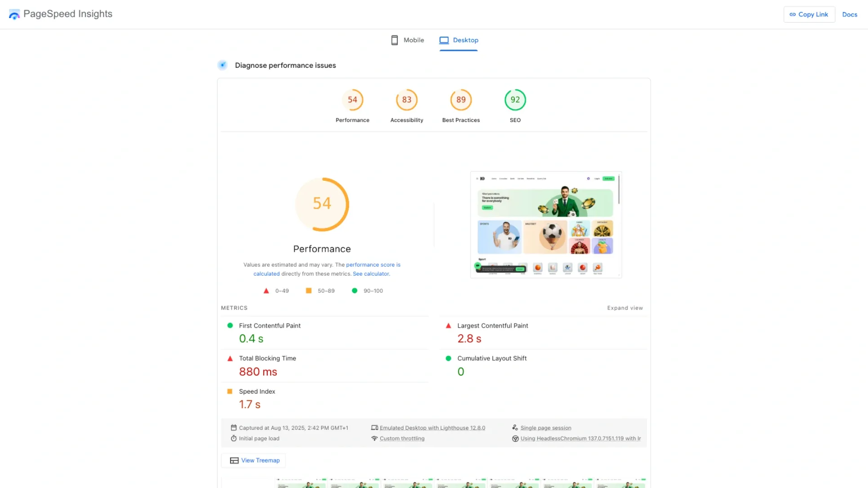Click the 2.8 s Largest Contentful Paint value
This screenshot has height=488, width=868.
click(x=469, y=338)
